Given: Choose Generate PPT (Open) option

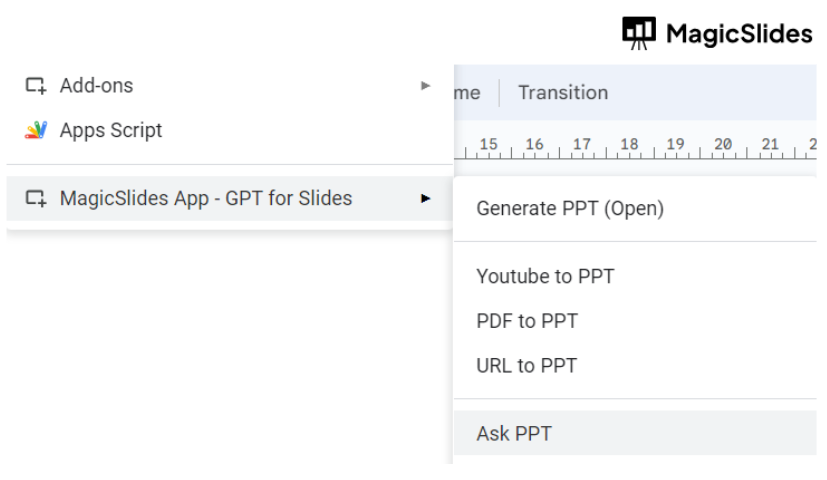Looking at the screenshot, I should [x=570, y=209].
